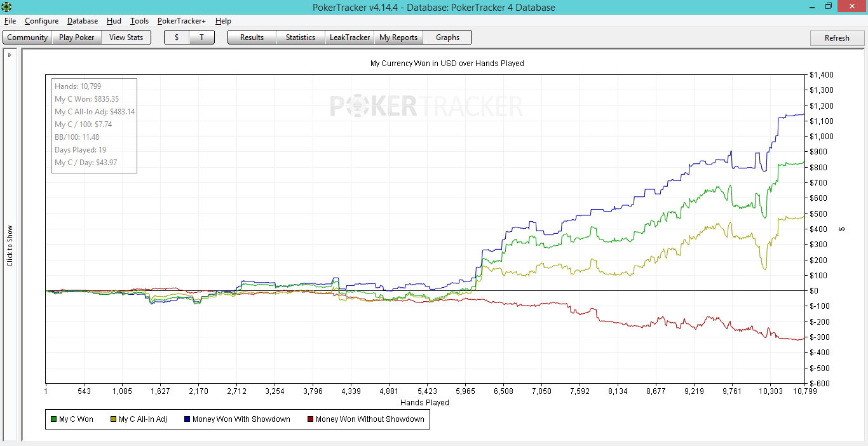
Task: Open the Tools menu
Action: [x=139, y=21]
